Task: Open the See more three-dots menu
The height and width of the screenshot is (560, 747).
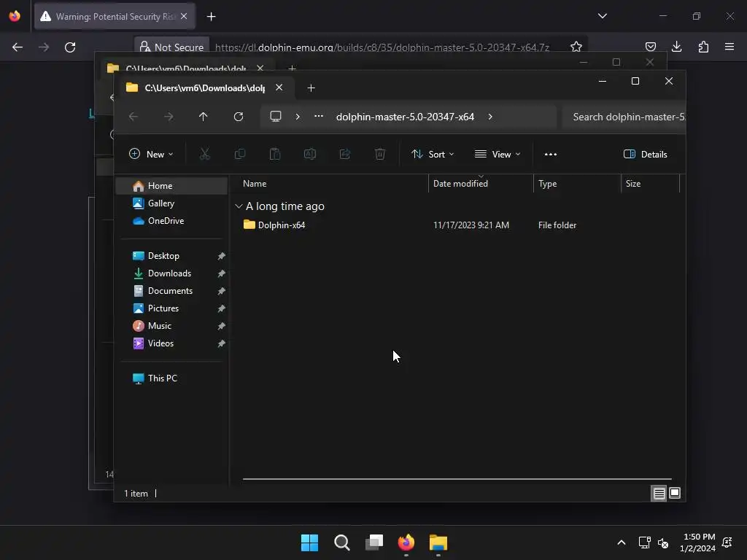Action: click(x=550, y=155)
